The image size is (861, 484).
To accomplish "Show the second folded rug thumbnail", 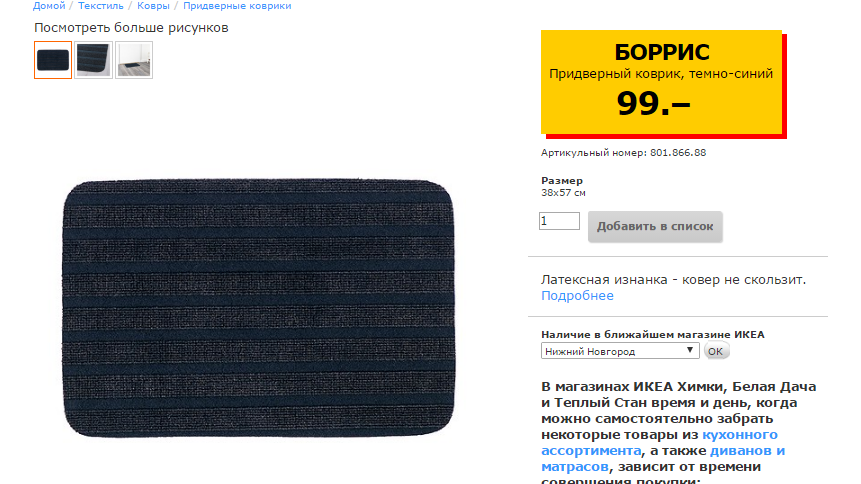I will (93, 60).
